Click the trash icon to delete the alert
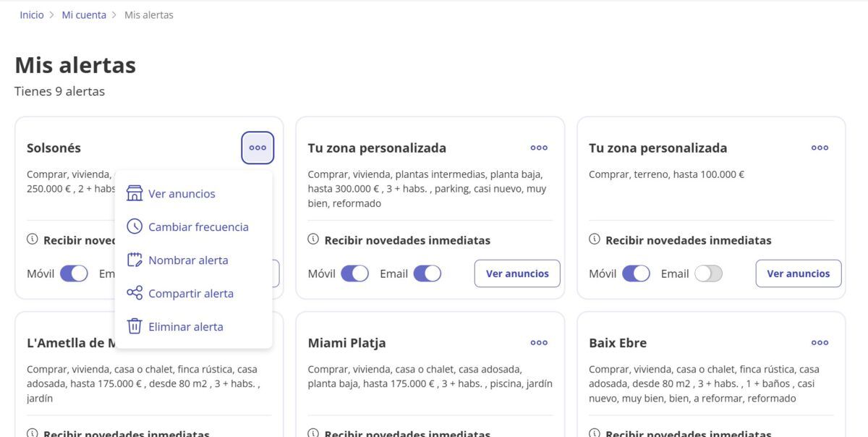This screenshot has width=868, height=437. tap(135, 326)
